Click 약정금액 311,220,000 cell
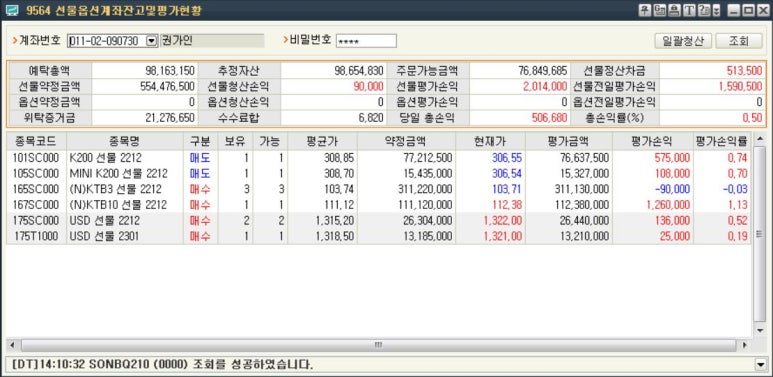This screenshot has width=773, height=377. click(407, 189)
